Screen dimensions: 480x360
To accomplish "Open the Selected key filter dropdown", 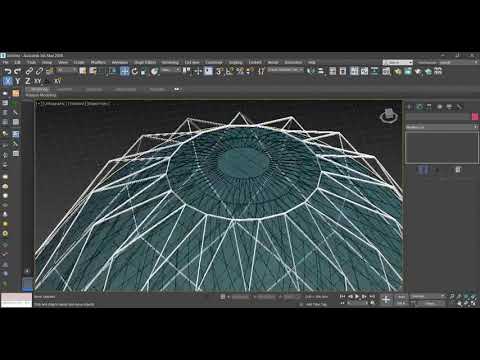I will pyautogui.click(x=428, y=296).
